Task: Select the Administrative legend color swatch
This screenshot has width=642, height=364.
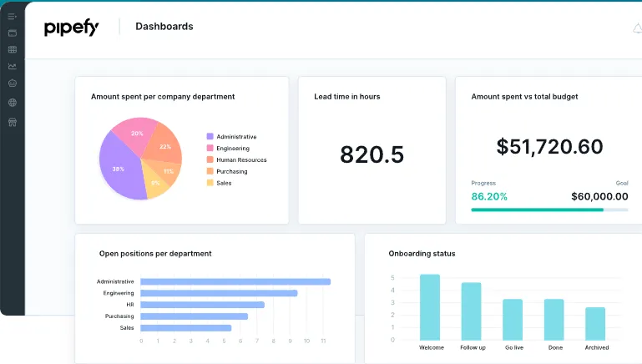Action: 210,136
